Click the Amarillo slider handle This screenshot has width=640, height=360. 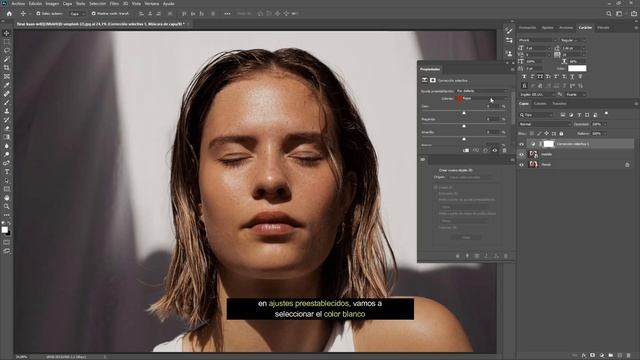click(x=464, y=139)
